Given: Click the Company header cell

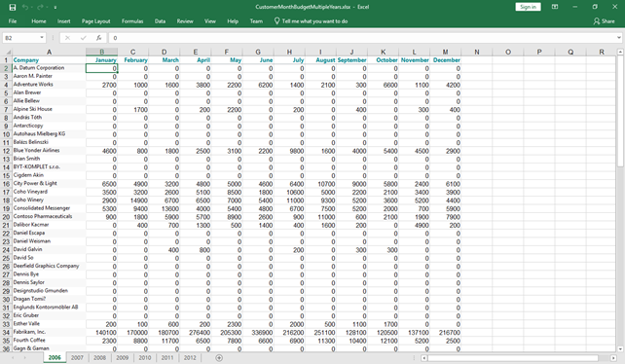Looking at the screenshot, I should point(49,59).
